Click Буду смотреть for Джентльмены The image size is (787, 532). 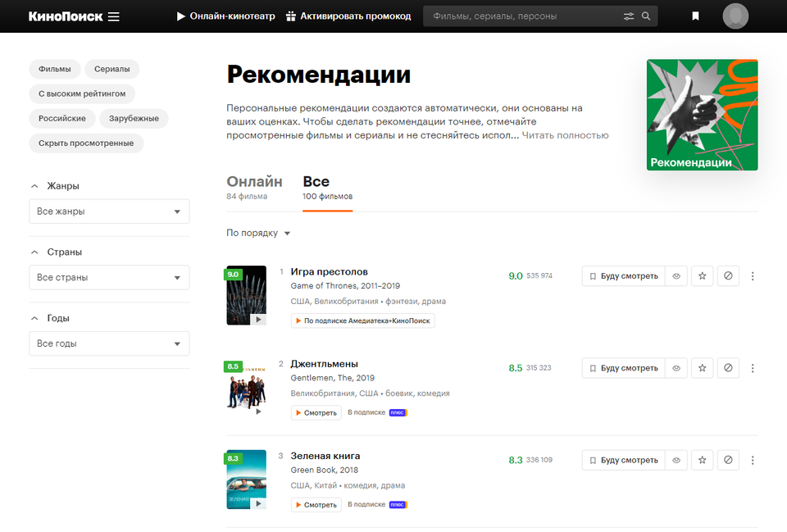(x=623, y=368)
